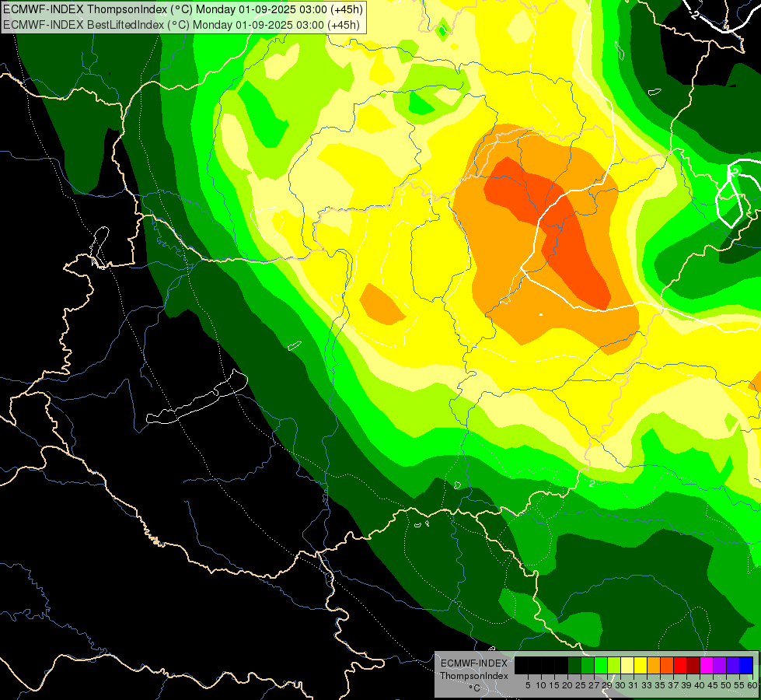Click legend tick value 60
Screen dimensions: 761x700
(752, 685)
